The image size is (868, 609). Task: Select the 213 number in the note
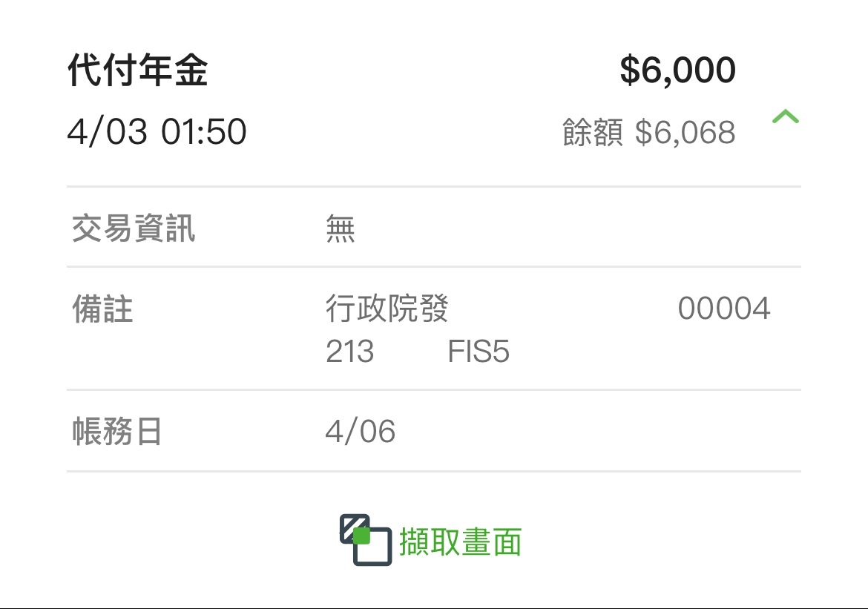pos(349,351)
